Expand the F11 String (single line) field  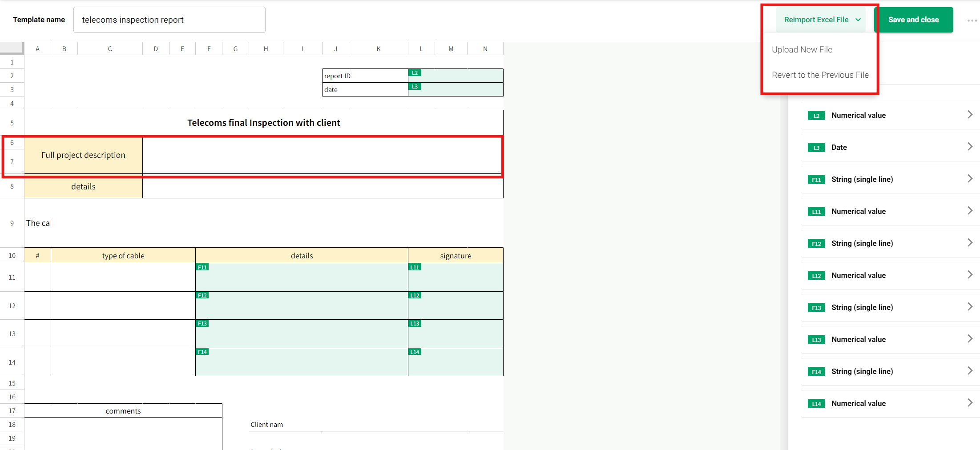(890, 180)
